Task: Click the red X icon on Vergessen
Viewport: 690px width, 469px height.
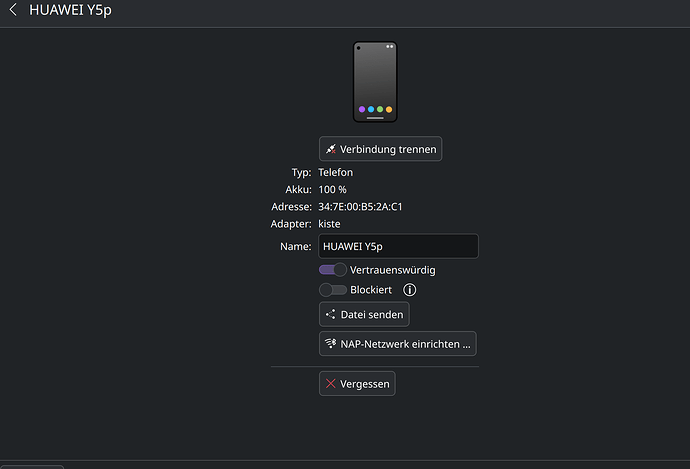Action: point(330,383)
